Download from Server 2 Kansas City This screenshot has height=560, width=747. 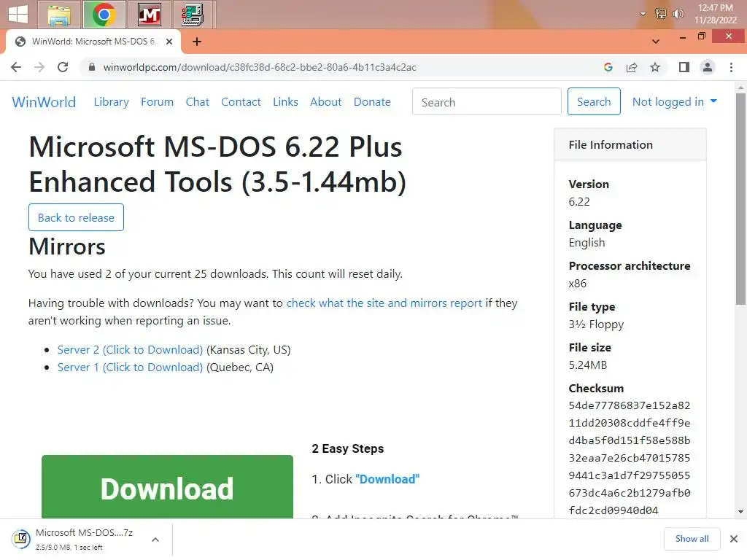pyautogui.click(x=130, y=350)
